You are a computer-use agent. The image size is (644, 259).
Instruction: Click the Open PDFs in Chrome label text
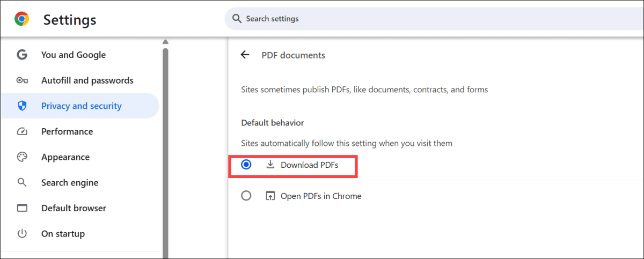click(x=321, y=196)
